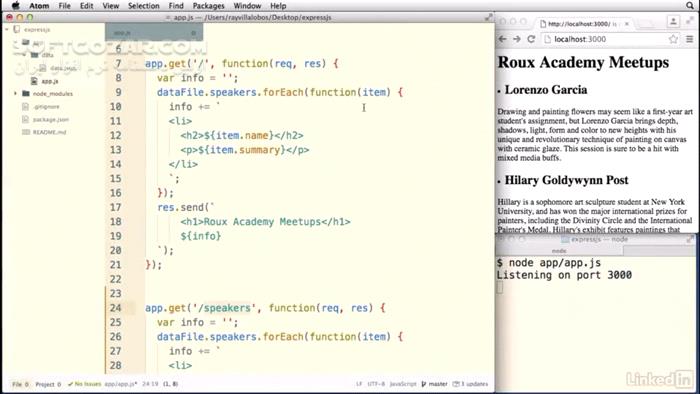Open the JavaScript grammar selector

[x=403, y=384]
